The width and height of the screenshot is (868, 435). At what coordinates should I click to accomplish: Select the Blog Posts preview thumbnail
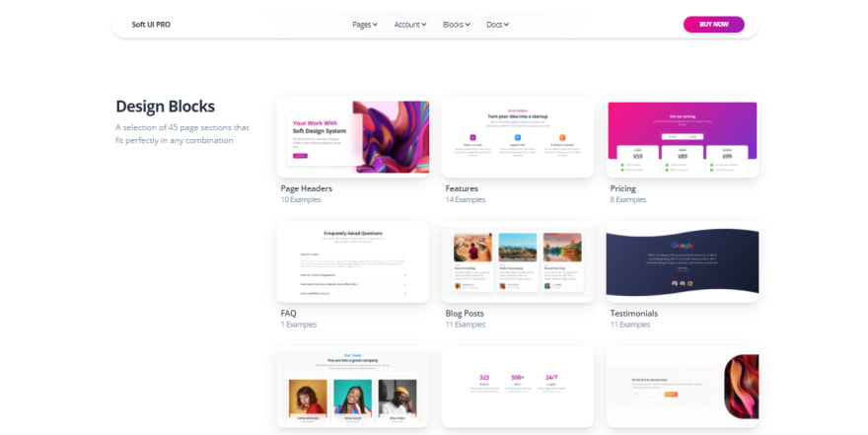point(517,261)
